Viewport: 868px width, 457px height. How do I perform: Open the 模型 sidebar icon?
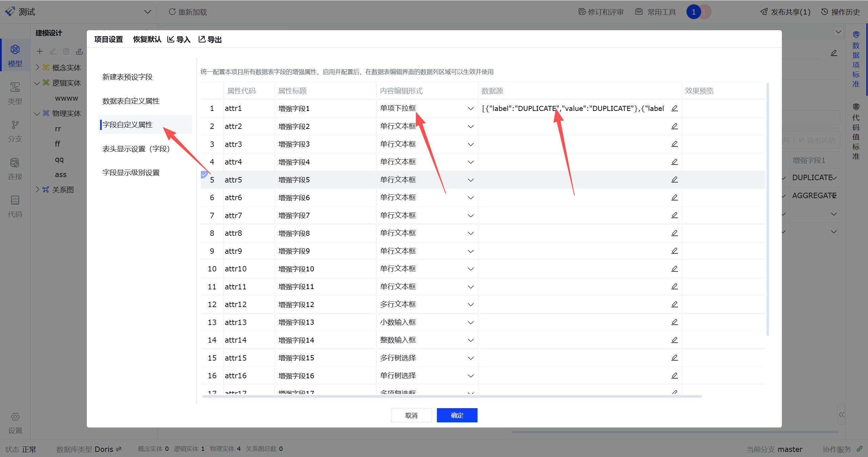[15, 50]
